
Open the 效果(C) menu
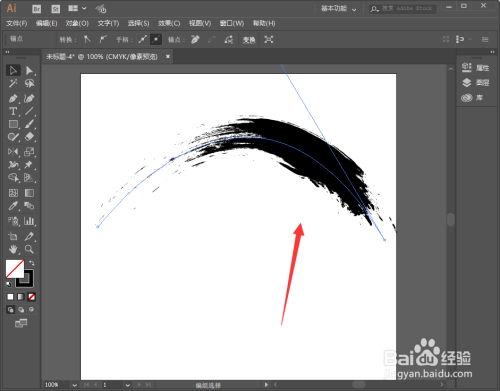pos(169,23)
